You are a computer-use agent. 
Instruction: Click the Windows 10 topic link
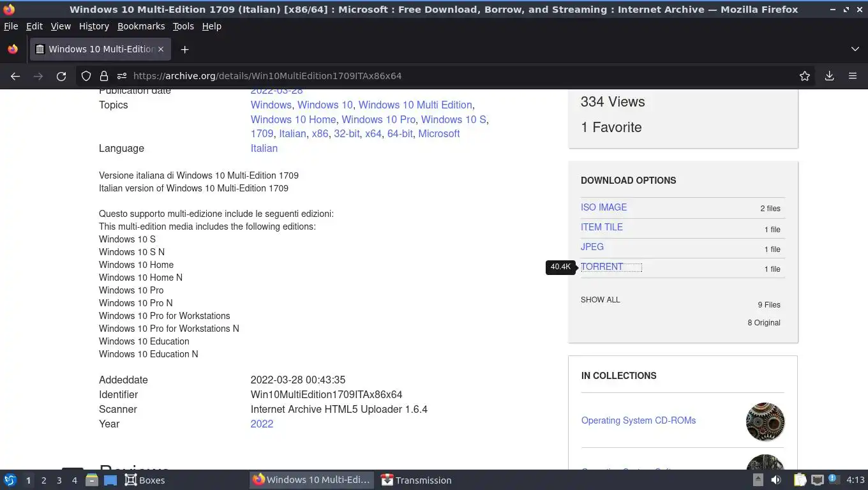pyautogui.click(x=325, y=105)
